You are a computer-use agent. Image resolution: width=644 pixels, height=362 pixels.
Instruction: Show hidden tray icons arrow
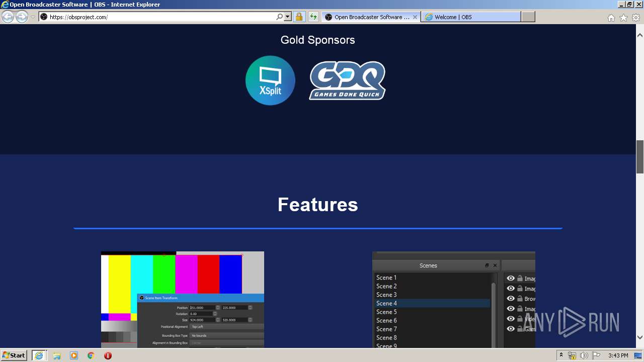561,355
